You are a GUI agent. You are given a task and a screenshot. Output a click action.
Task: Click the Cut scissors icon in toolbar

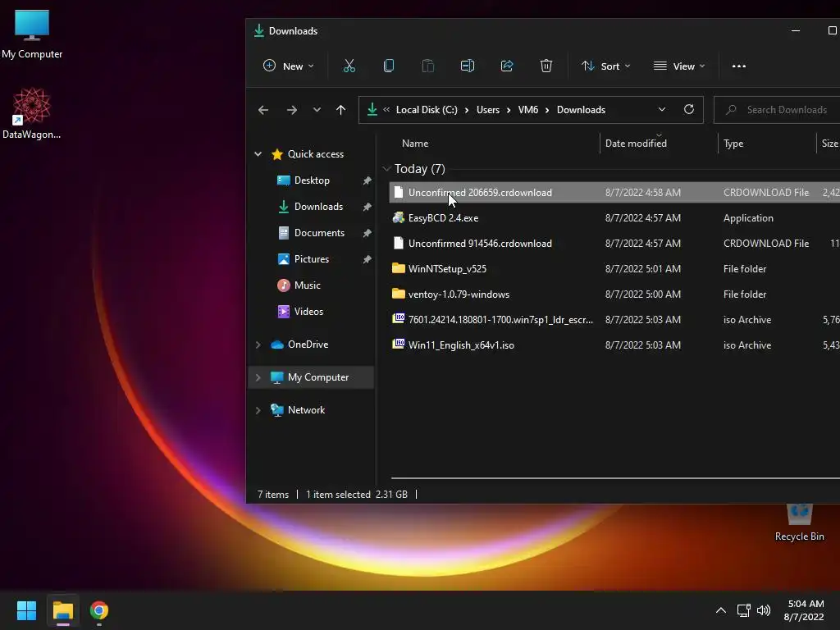349,66
